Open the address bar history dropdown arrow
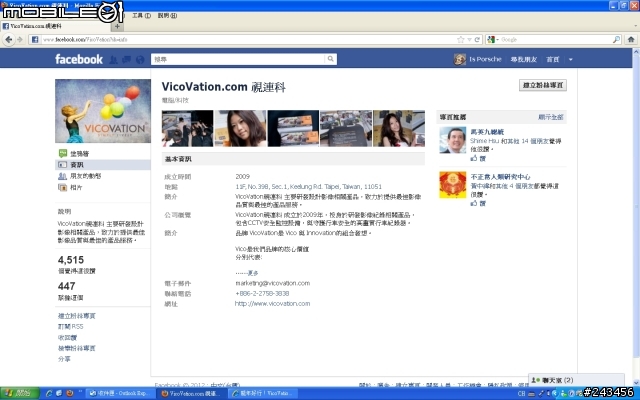Image resolution: width=640 pixels, height=400 pixels. pos(469,40)
